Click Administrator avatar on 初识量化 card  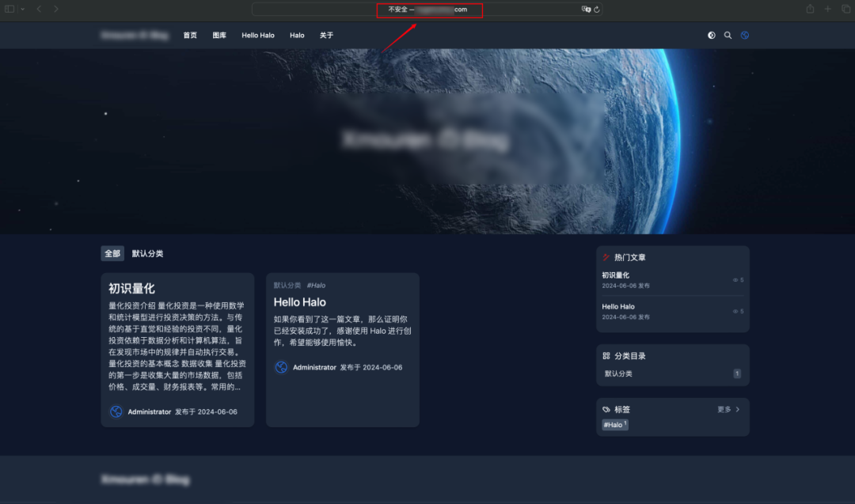tap(116, 411)
